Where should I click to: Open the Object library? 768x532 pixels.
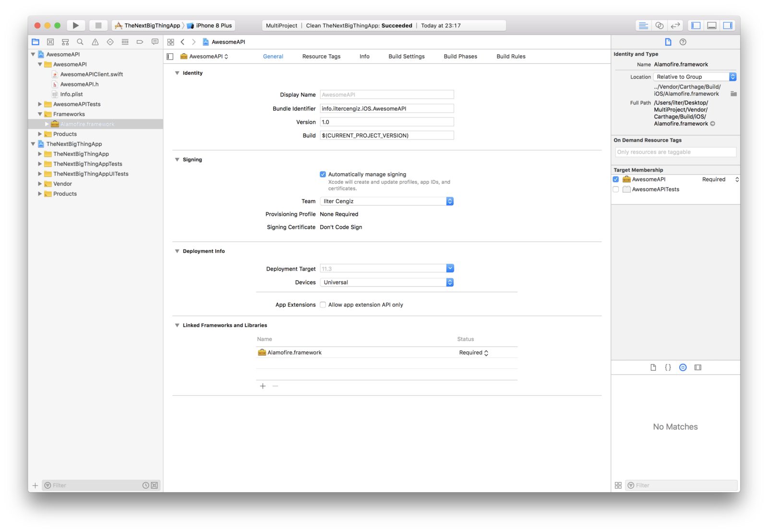coord(683,367)
